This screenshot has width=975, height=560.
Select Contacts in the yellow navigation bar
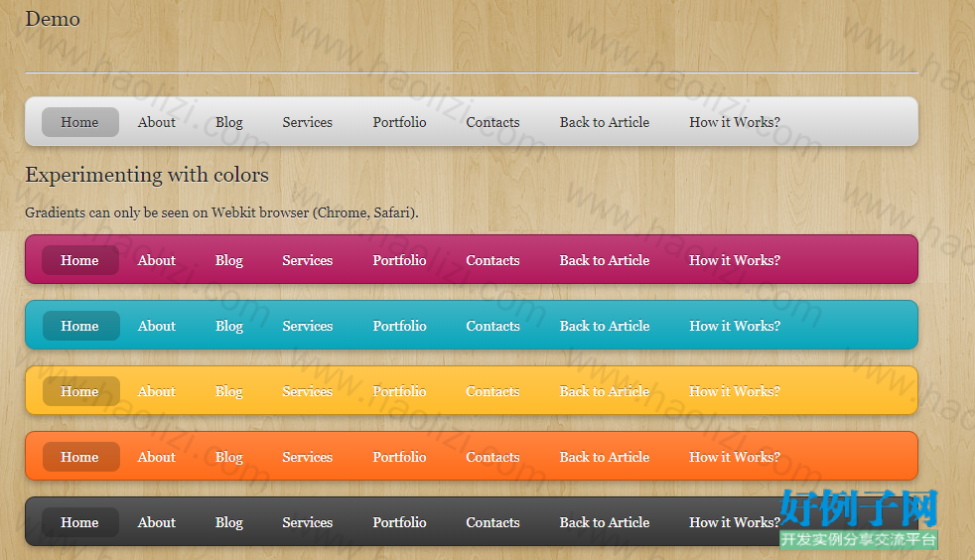[492, 391]
